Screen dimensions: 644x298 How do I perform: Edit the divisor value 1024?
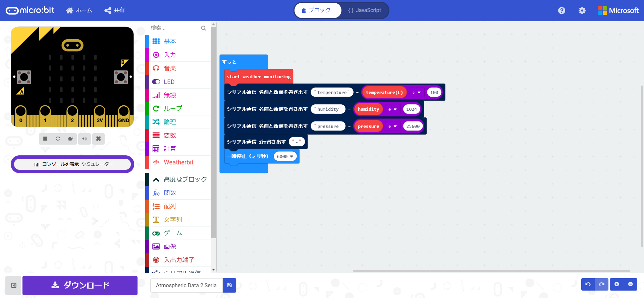tap(412, 109)
